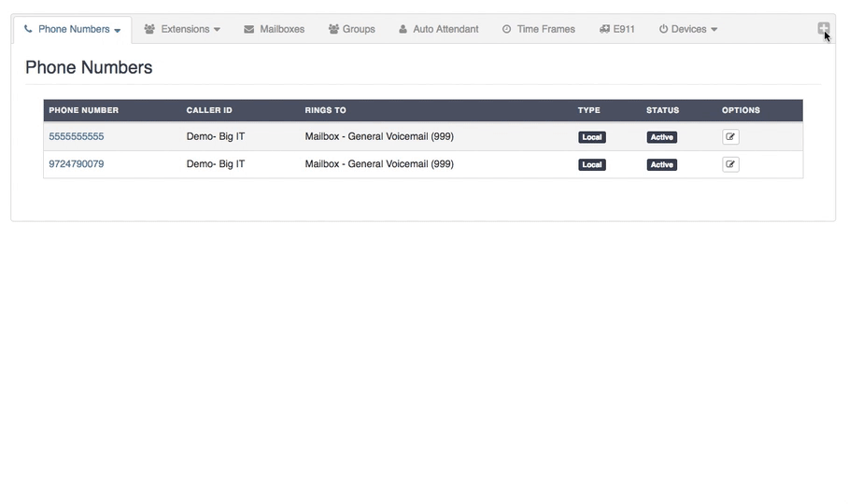The width and height of the screenshot is (848, 504).
Task: Open the Groups tab
Action: tap(352, 29)
